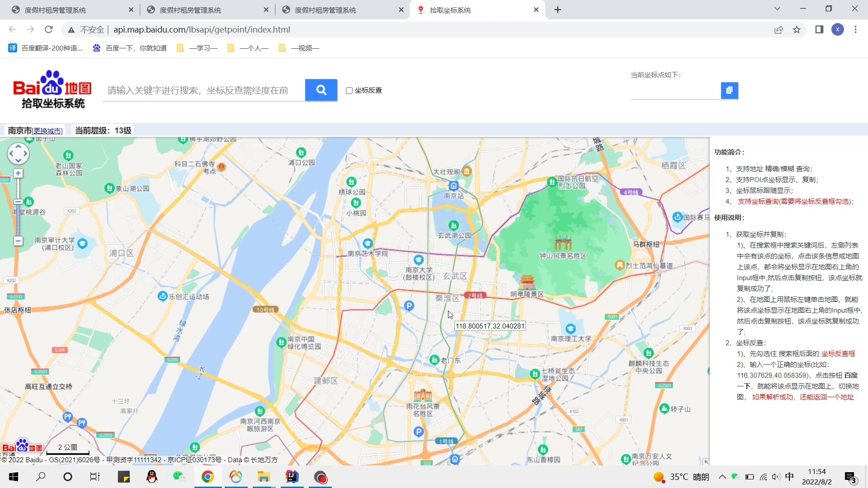The height and width of the screenshot is (488, 868).
Task: Click the 国际抗日航空烈士公园 marker
Action: point(552,182)
